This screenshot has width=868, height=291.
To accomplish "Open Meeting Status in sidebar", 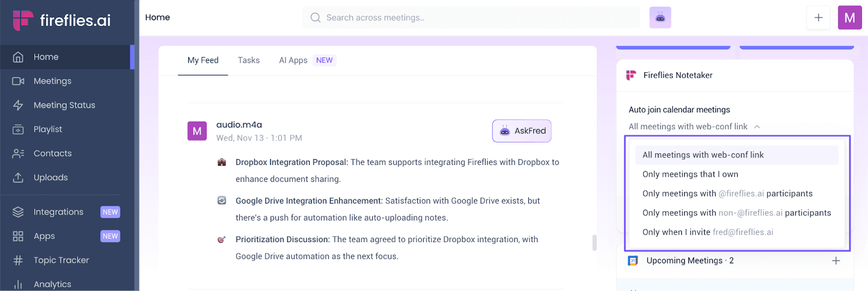I will coord(65,105).
